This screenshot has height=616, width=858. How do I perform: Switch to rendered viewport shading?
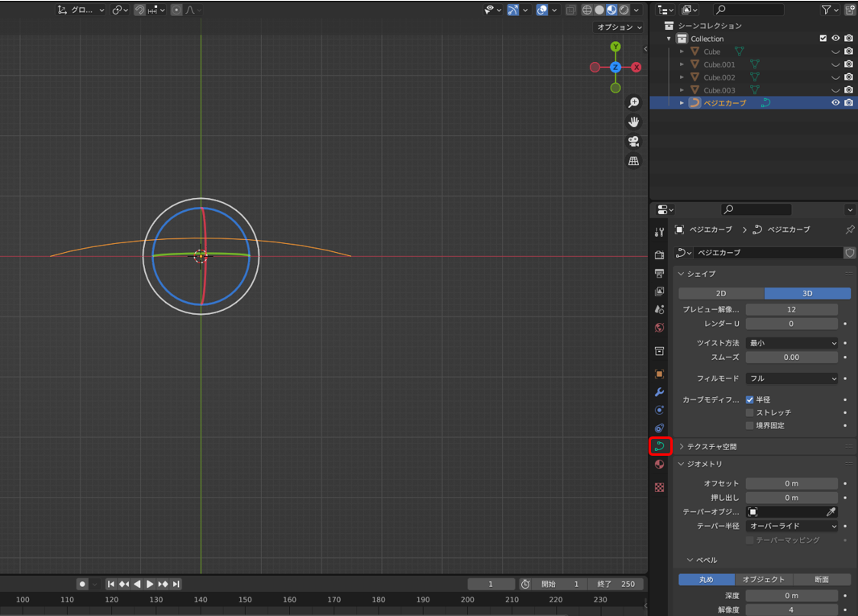click(x=624, y=10)
